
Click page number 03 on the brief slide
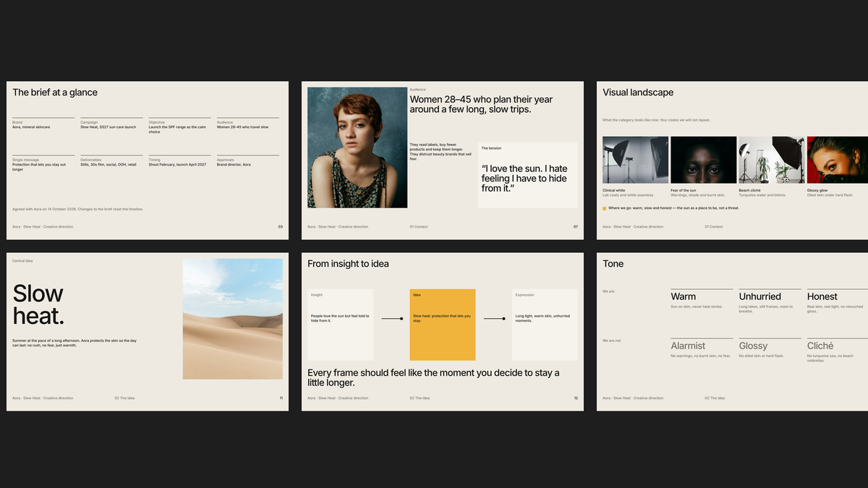[280, 227]
